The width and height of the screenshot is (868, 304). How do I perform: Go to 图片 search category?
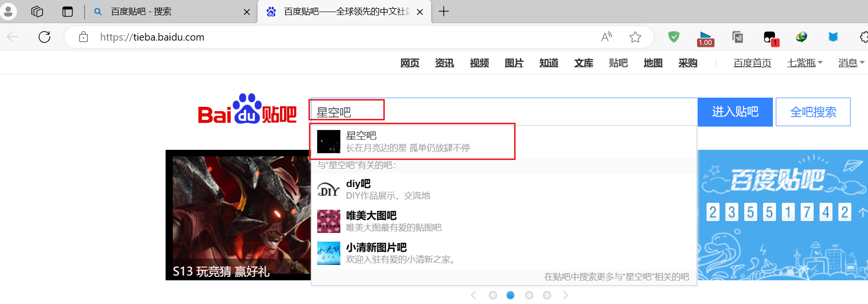514,63
